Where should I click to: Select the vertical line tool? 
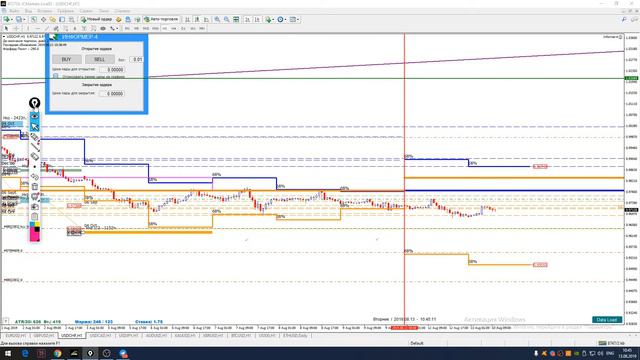click(28, 29)
